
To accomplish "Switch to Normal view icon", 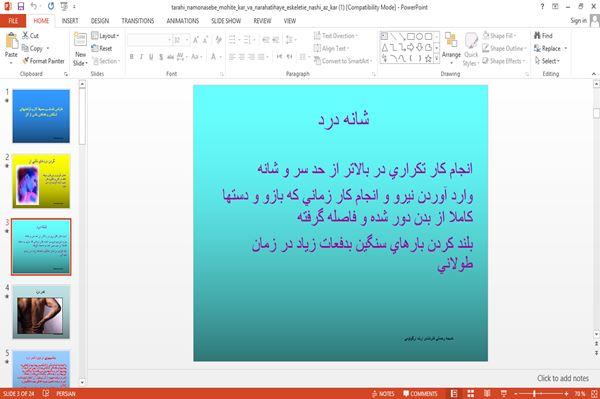I will pyautogui.click(x=454, y=394).
